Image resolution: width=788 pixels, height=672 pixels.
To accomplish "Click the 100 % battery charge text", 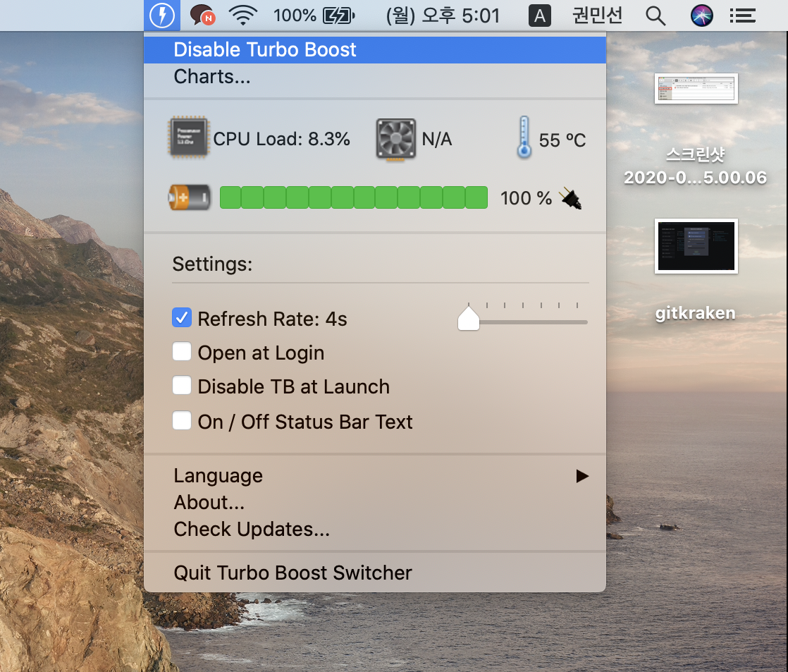I will pyautogui.click(x=527, y=198).
